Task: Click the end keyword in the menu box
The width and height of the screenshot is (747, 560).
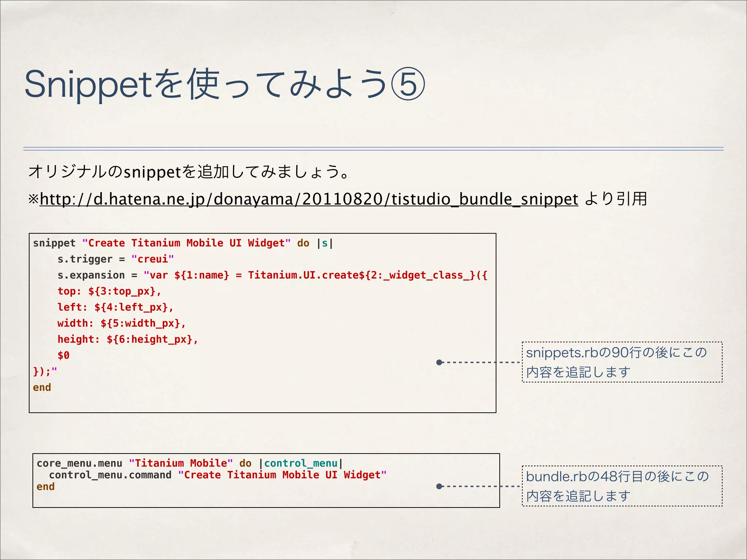Action: tap(46, 487)
